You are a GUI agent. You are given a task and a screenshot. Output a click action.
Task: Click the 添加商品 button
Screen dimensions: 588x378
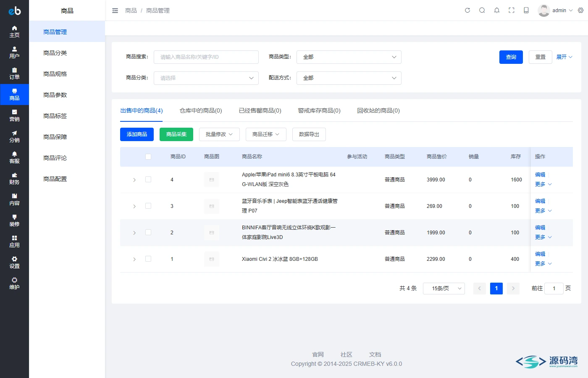[x=137, y=134]
